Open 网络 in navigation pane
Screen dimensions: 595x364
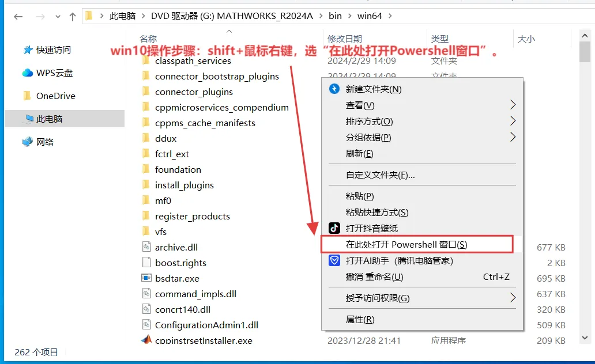(x=45, y=142)
